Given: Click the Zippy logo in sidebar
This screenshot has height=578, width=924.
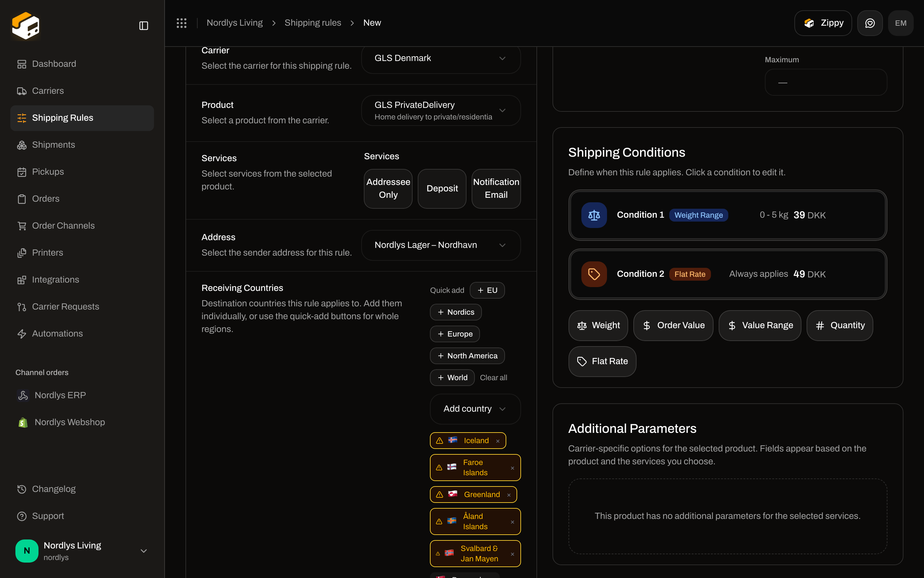Looking at the screenshot, I should pos(26,25).
